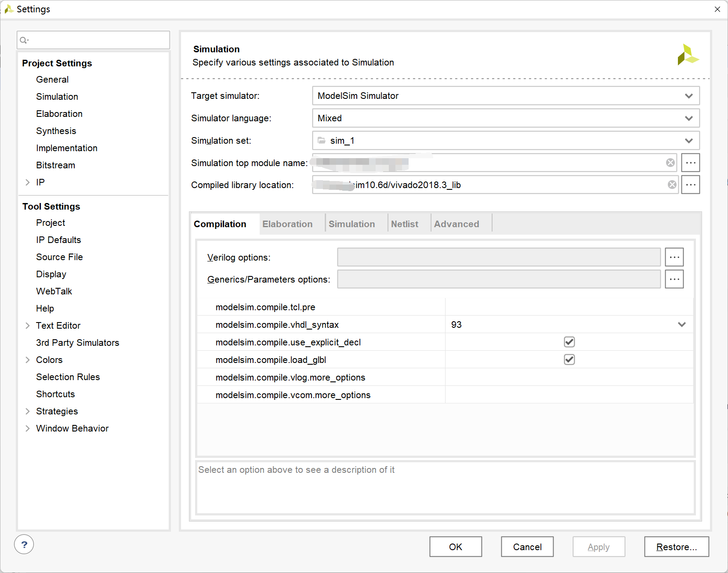728x573 pixels.
Task: Toggle the modelsim.compile.load_glbl checkbox
Action: (569, 360)
